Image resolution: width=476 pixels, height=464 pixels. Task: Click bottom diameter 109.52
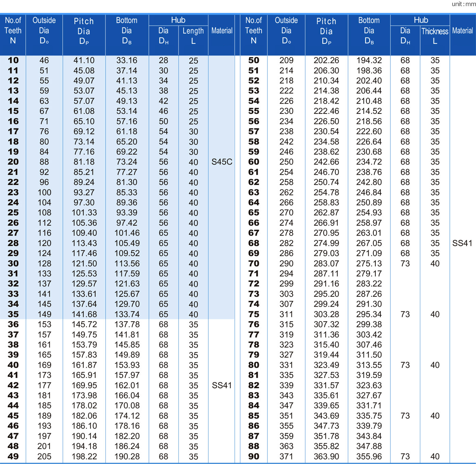(x=127, y=253)
